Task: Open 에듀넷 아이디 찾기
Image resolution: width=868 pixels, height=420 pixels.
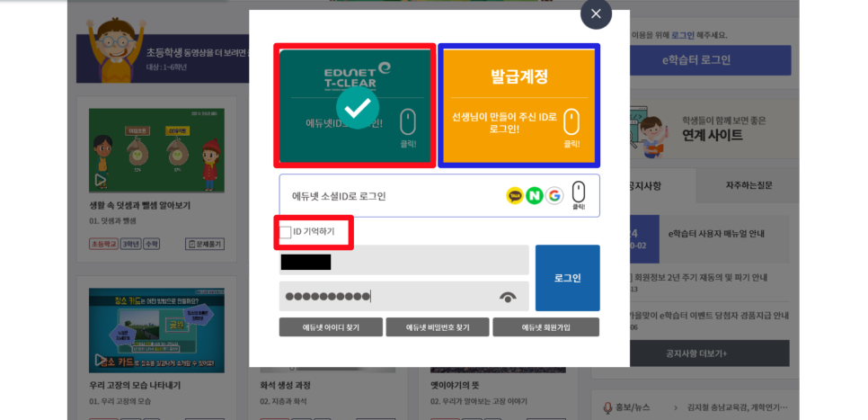Action: [x=331, y=327]
